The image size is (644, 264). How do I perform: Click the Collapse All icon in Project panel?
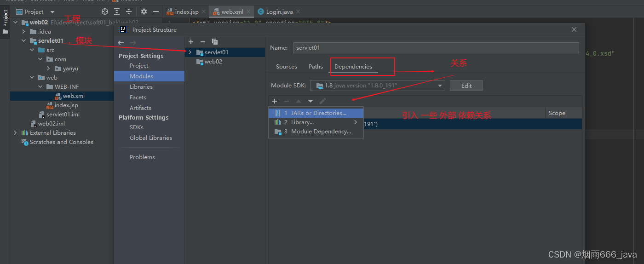click(x=129, y=11)
